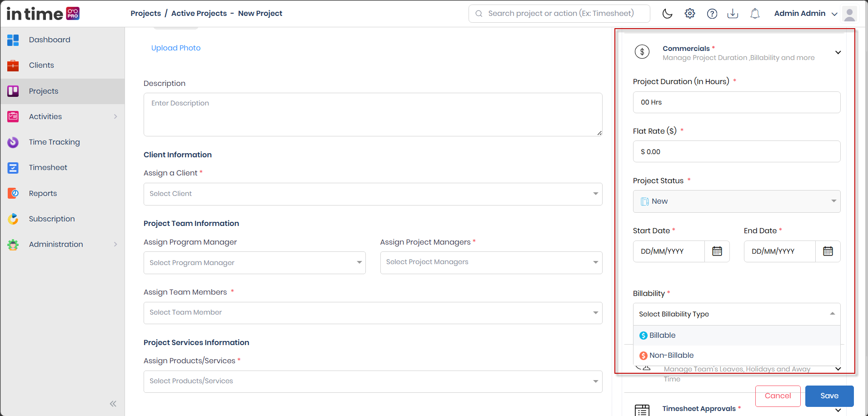Click the Project Duration hours field
868x416 pixels.
737,102
